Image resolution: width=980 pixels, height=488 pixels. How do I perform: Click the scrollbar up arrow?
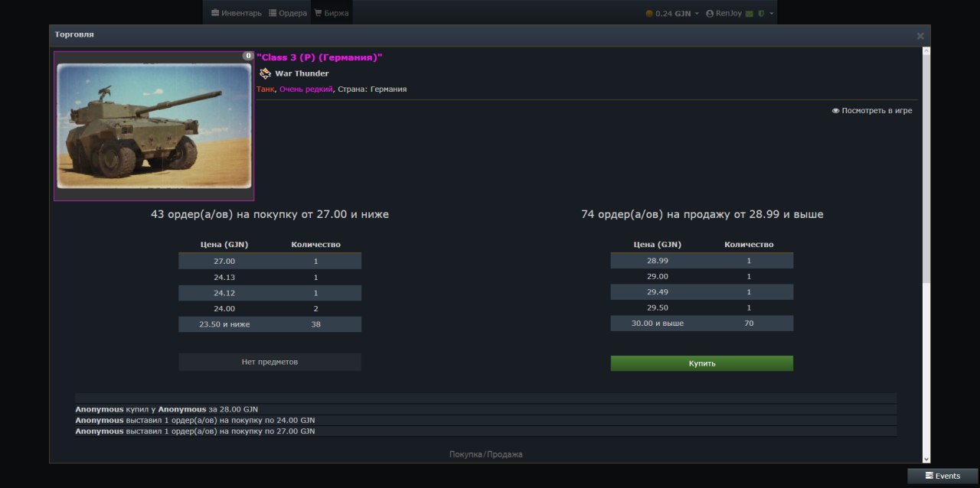(x=926, y=50)
